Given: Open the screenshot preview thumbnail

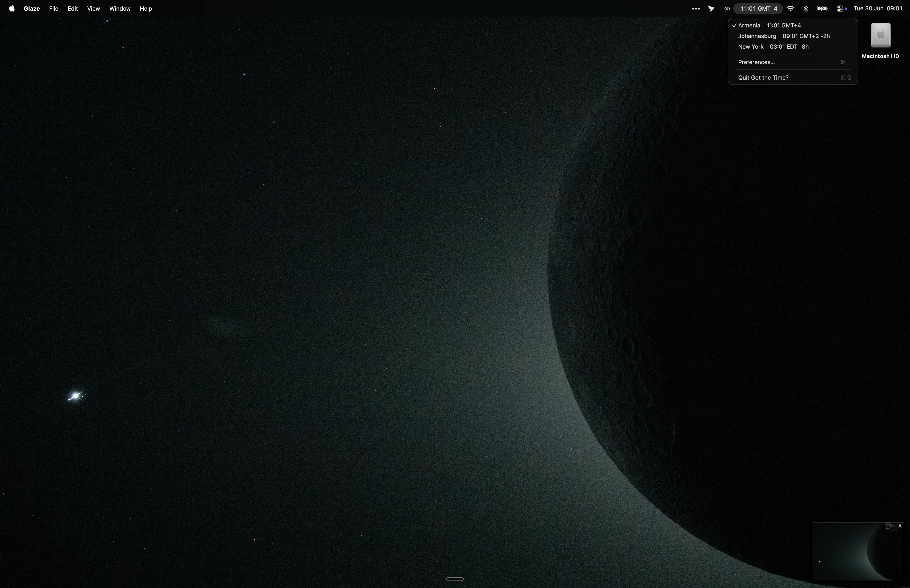Looking at the screenshot, I should point(857,551).
